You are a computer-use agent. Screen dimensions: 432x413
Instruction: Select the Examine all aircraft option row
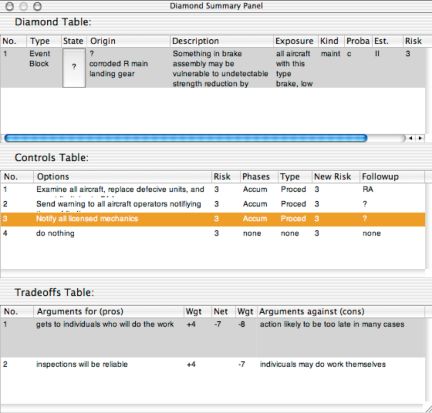point(213,190)
